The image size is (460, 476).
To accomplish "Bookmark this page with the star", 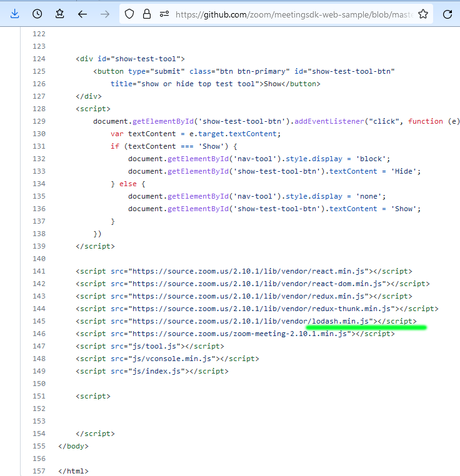I will [x=423, y=14].
